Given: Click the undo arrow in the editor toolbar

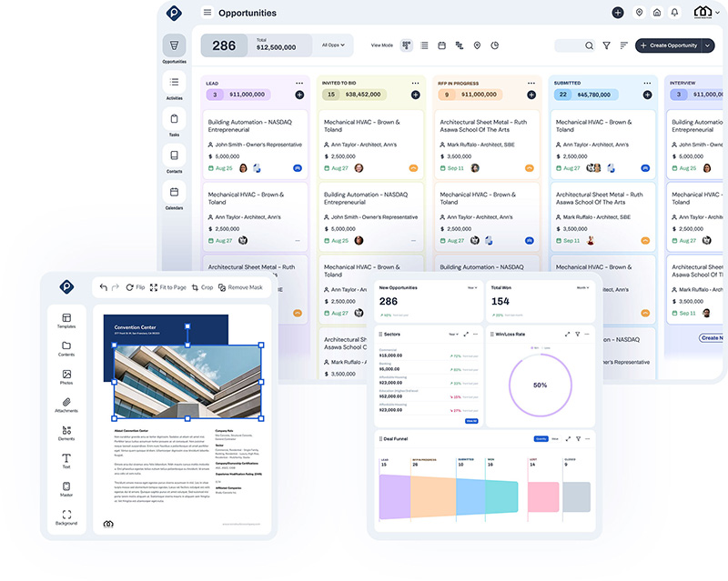Looking at the screenshot, I should [x=104, y=287].
